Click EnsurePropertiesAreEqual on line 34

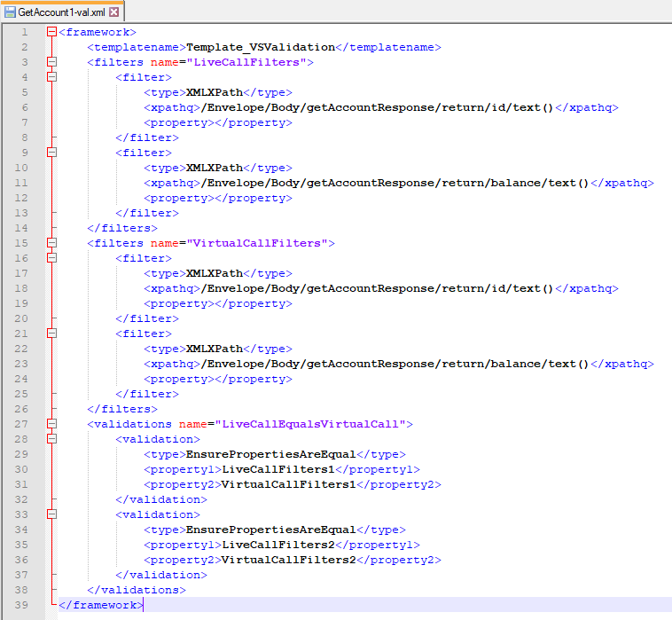(271, 530)
